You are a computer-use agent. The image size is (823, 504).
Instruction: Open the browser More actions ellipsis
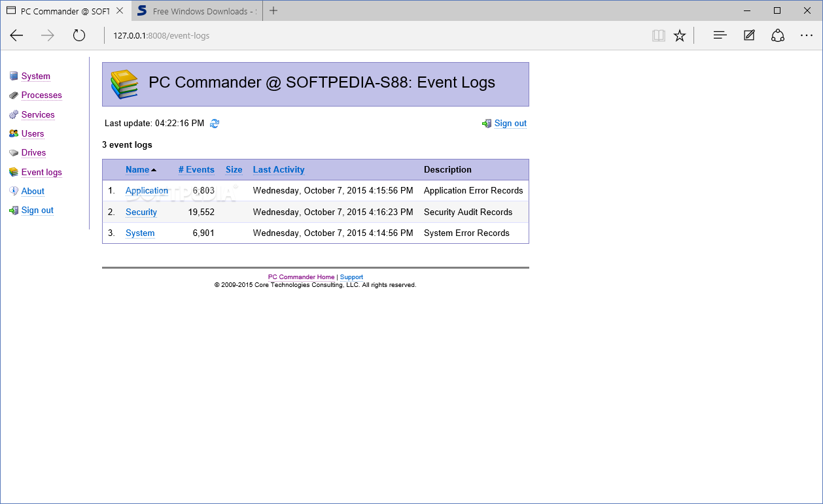pos(807,35)
